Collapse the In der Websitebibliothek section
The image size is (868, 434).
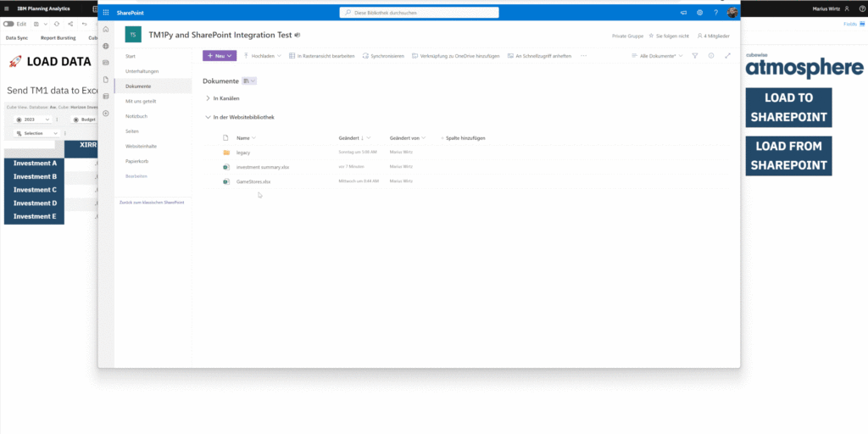(x=208, y=117)
